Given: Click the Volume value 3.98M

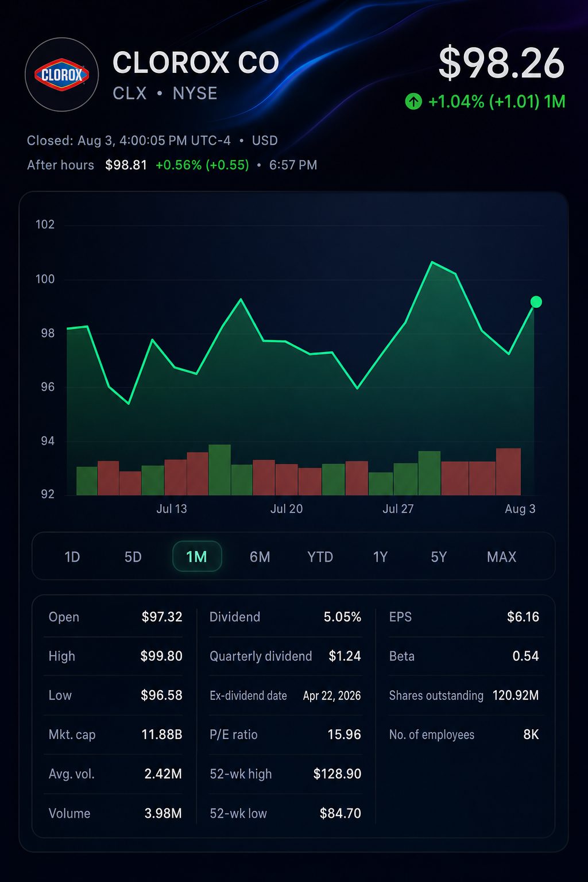Looking at the screenshot, I should tap(163, 813).
